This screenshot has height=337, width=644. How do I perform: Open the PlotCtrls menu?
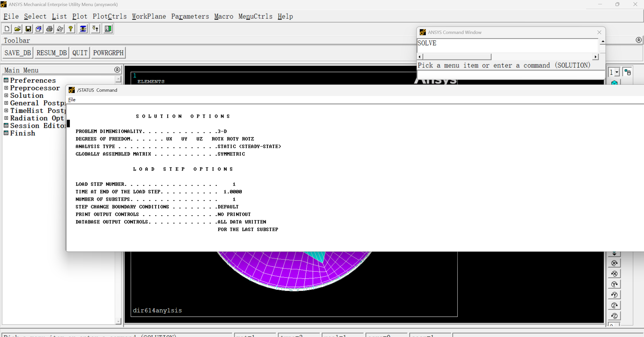109,16
